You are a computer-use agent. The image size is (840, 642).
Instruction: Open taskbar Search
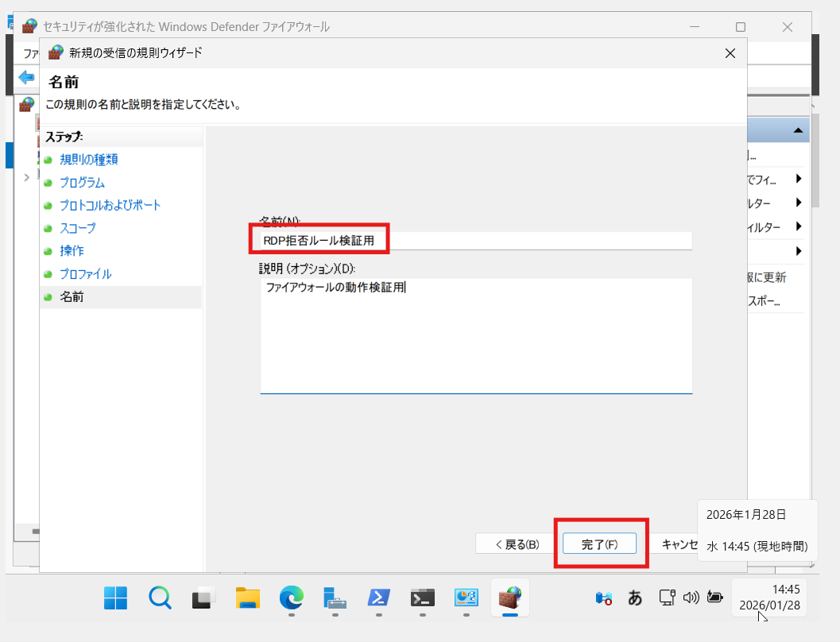(x=160, y=598)
